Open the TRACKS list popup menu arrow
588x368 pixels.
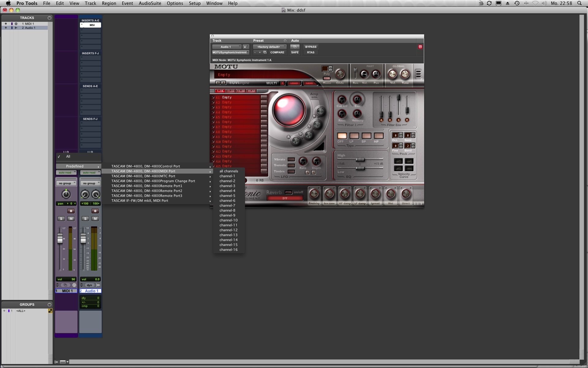coord(49,18)
